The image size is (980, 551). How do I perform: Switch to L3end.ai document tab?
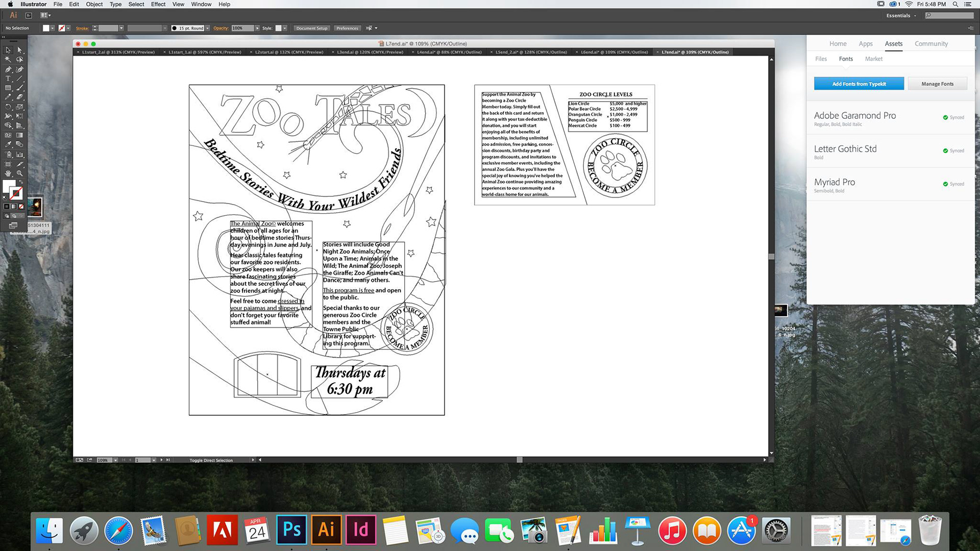pyautogui.click(x=370, y=52)
